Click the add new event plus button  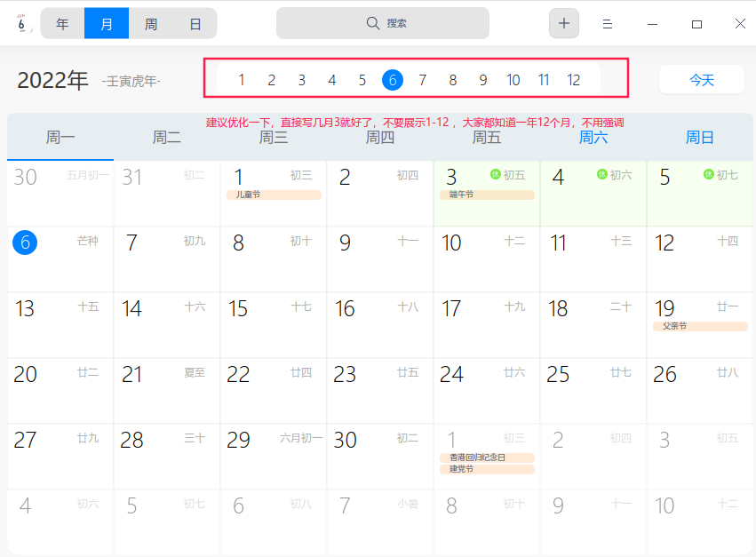click(x=563, y=23)
